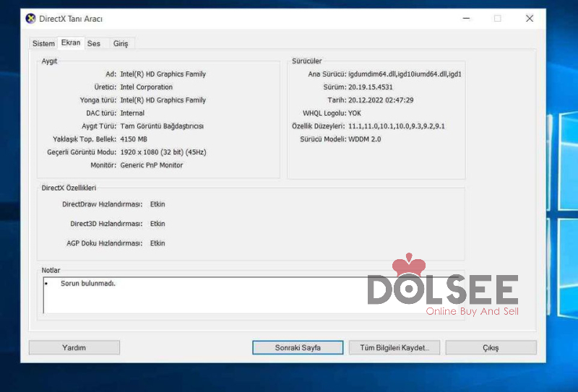Open the Ses tab
Viewport: 578px width, 392px height.
[94, 44]
